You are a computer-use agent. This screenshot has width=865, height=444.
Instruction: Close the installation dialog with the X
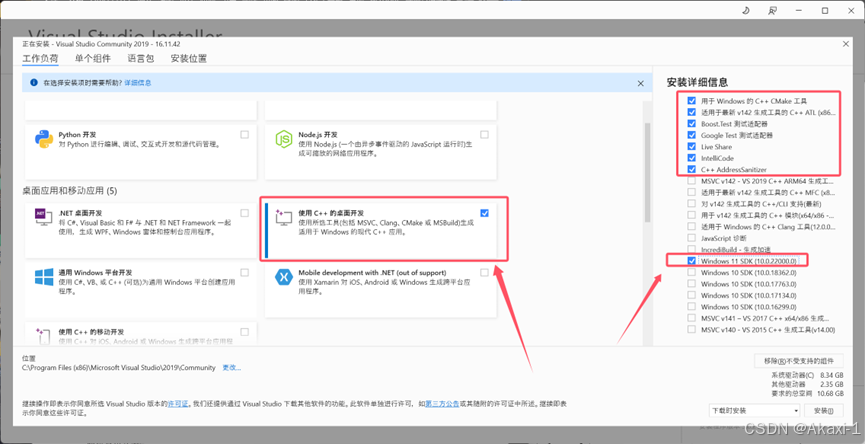[x=846, y=44]
